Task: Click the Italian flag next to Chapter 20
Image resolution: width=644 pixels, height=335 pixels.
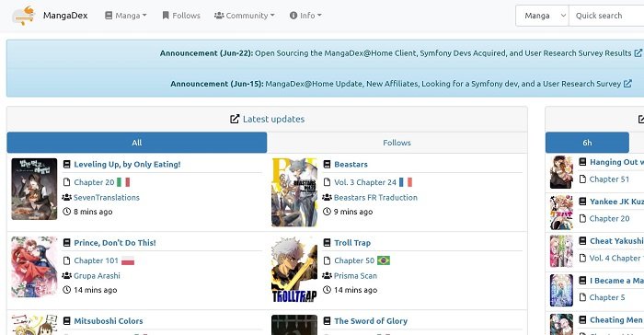Action: pyautogui.click(x=123, y=182)
